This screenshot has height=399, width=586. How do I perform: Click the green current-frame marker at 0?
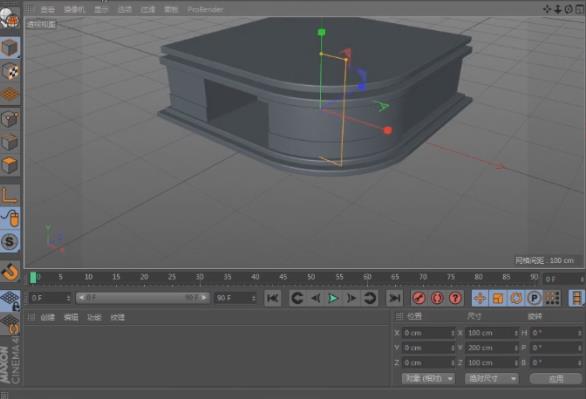click(33, 278)
